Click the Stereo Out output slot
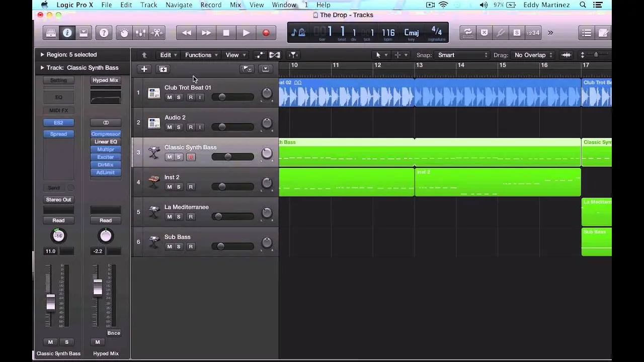 point(58,200)
